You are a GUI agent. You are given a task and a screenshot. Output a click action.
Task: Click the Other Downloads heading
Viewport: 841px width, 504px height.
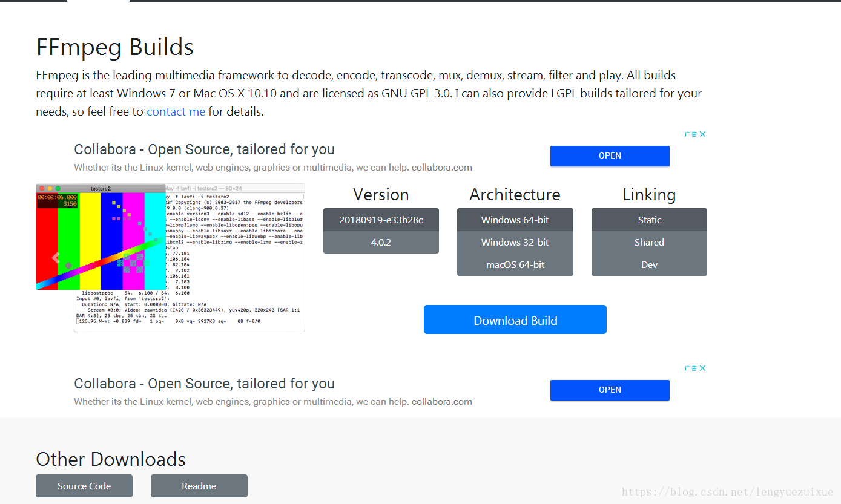coord(111,459)
